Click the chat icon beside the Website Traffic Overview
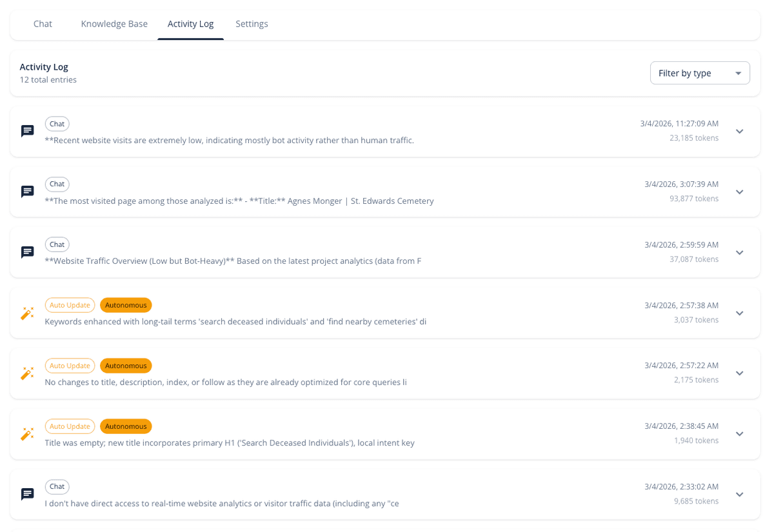This screenshot has width=774, height=532. [x=27, y=251]
